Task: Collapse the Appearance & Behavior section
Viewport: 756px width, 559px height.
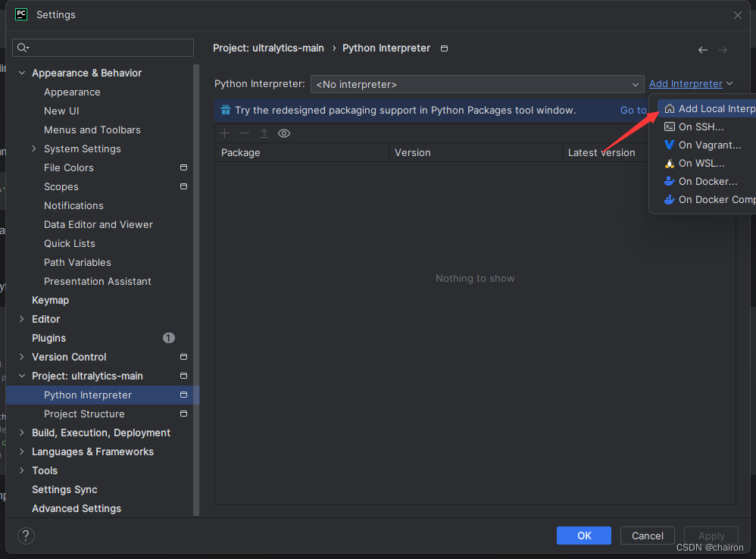Action: point(22,73)
